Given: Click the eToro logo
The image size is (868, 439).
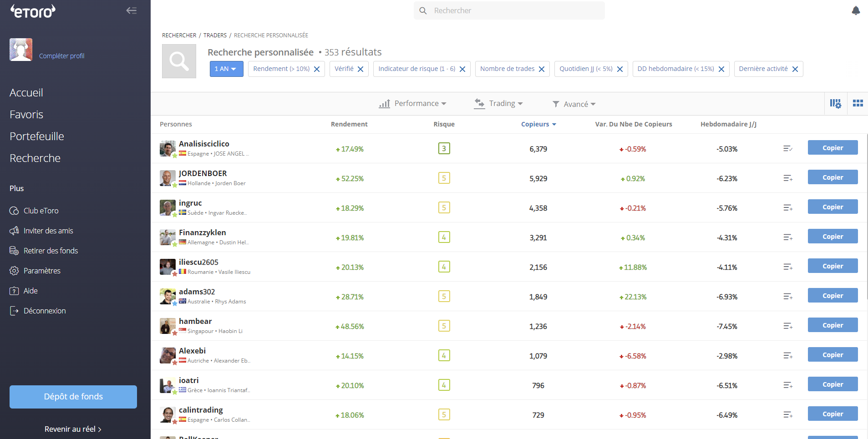Looking at the screenshot, I should click(33, 11).
